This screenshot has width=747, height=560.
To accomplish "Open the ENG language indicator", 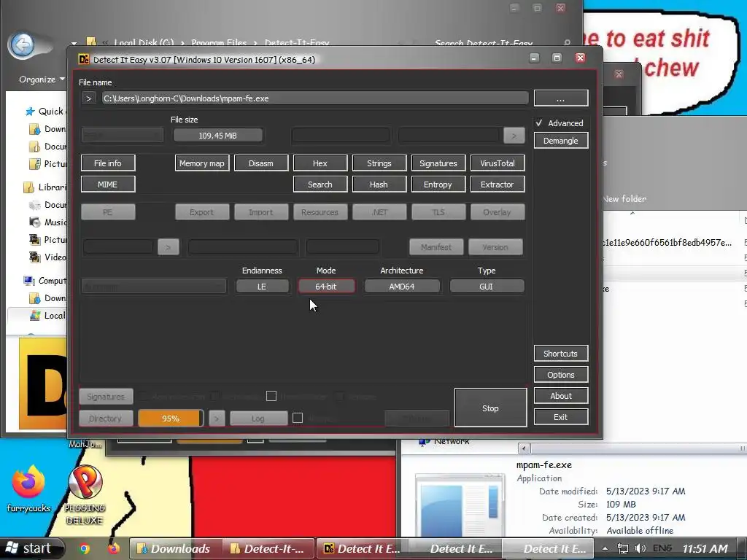I will (x=662, y=548).
